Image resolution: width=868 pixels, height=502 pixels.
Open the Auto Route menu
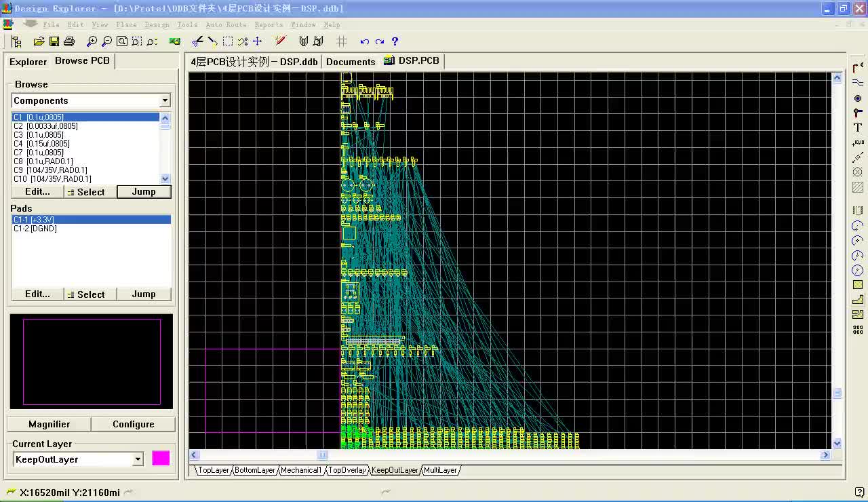click(226, 24)
